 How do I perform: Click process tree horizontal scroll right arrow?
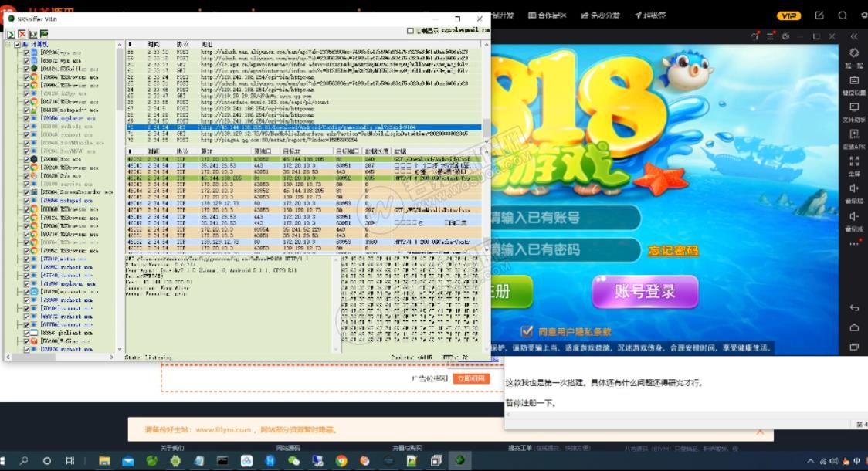coord(111,357)
